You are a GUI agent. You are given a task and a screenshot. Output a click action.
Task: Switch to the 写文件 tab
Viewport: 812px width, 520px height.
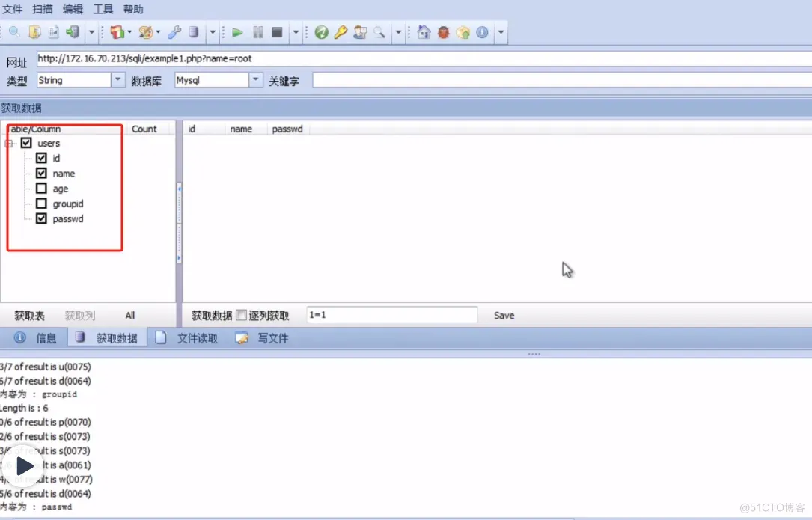262,338
